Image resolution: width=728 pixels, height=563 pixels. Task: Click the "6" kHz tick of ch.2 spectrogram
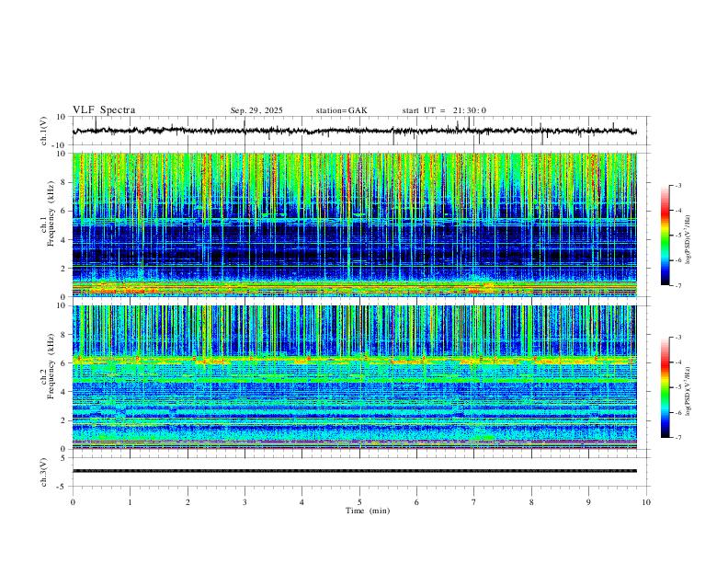(63, 363)
